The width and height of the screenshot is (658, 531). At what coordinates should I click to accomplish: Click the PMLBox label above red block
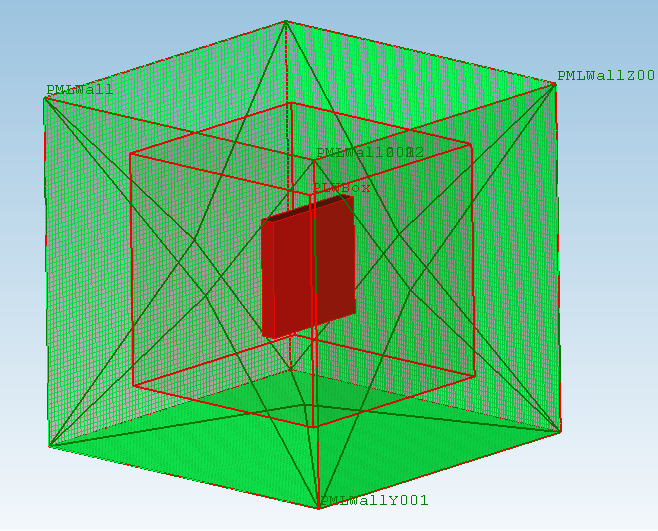[x=342, y=187]
